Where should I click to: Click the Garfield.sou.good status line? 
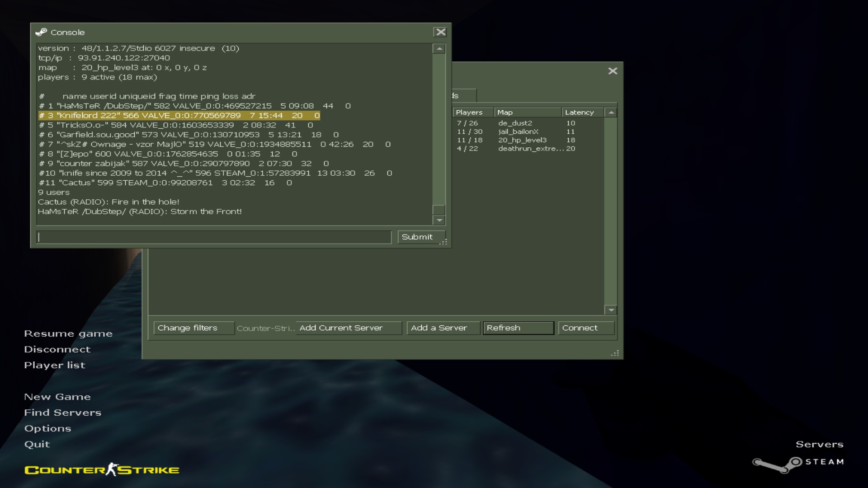coord(189,135)
